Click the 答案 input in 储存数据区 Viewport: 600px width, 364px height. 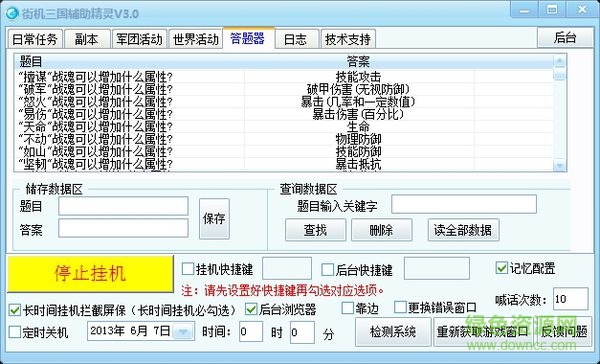pos(123,229)
